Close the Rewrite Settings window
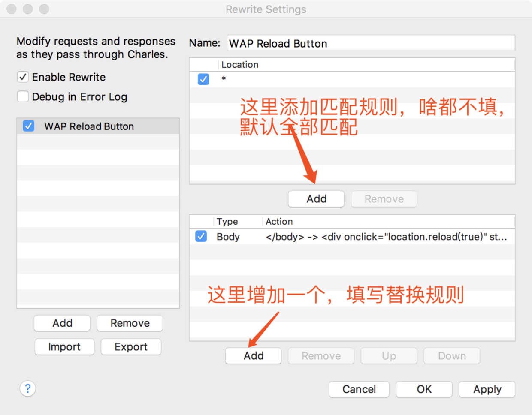Screen dimensions: 532x415 [12, 9]
